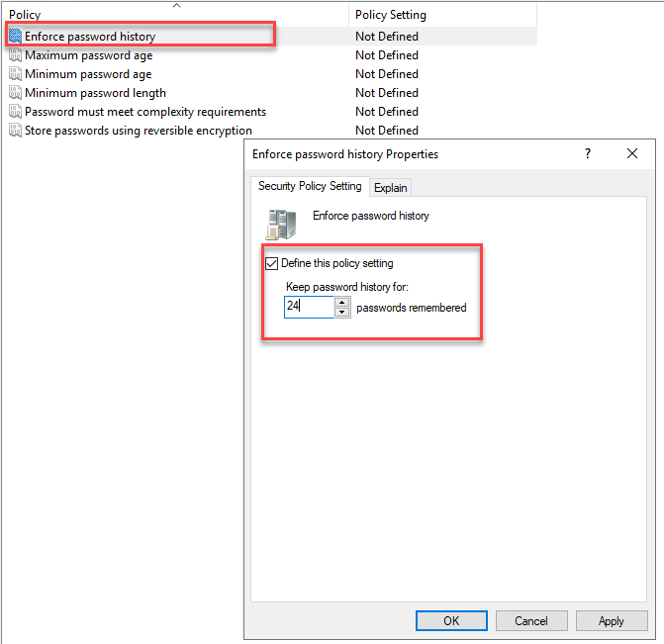Click the Enforce password history policy icon
Viewport: 664px width, 644px height.
[15, 37]
